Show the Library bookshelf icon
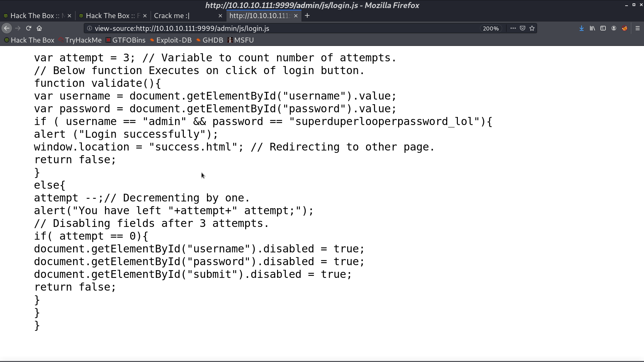644x362 pixels. [x=592, y=28]
